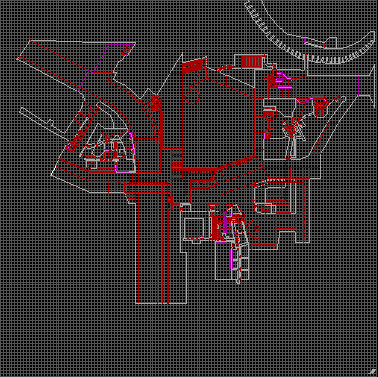This screenshot has width=378, height=377.
Task: Click the tiny marker icon in the bottom-right corner
Action: pos(373,371)
